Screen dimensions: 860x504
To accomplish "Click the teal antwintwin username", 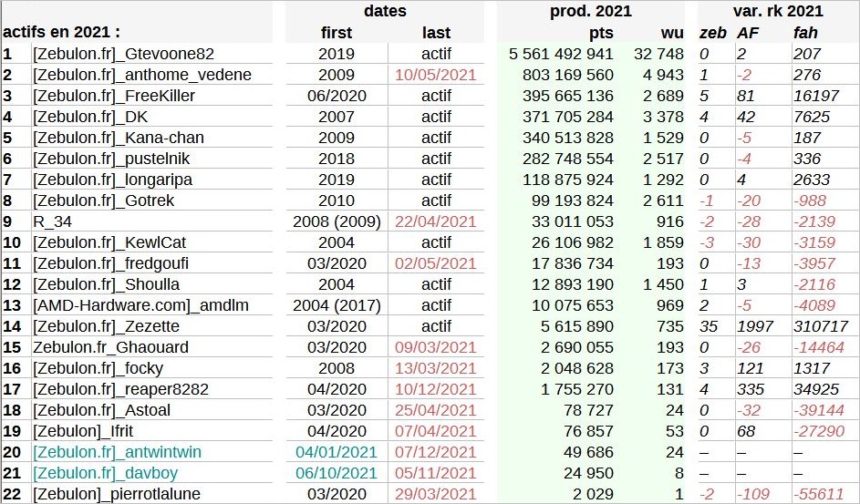I will click(x=117, y=452).
